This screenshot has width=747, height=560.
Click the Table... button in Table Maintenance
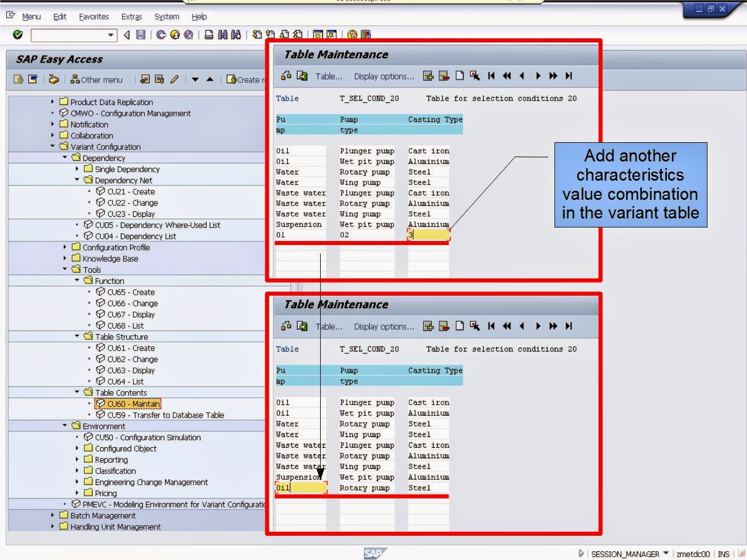pos(329,76)
